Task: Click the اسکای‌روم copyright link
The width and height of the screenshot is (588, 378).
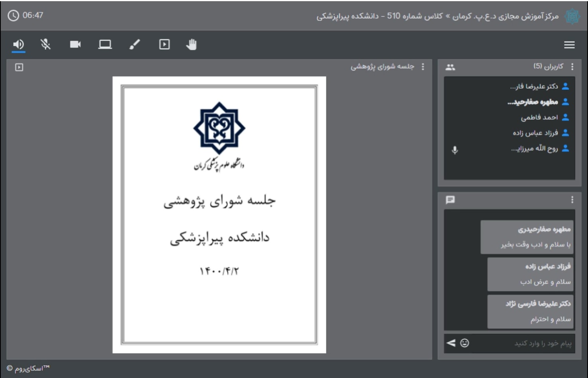Action: pyautogui.click(x=28, y=368)
